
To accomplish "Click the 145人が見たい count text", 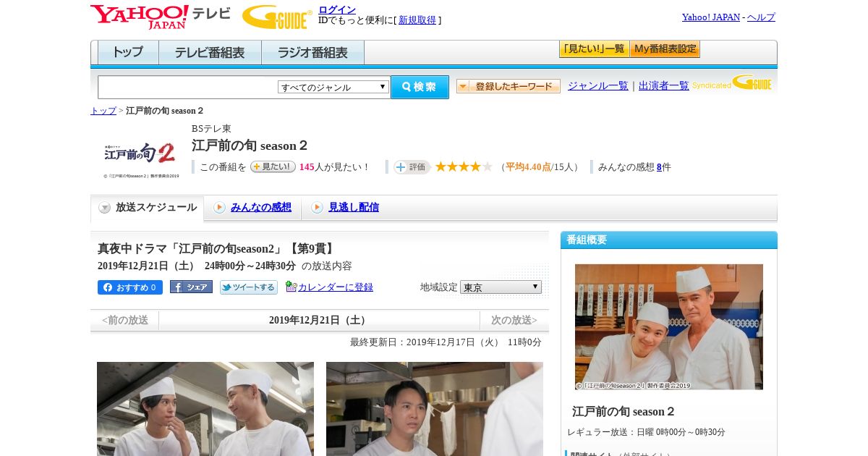I will coord(334,167).
